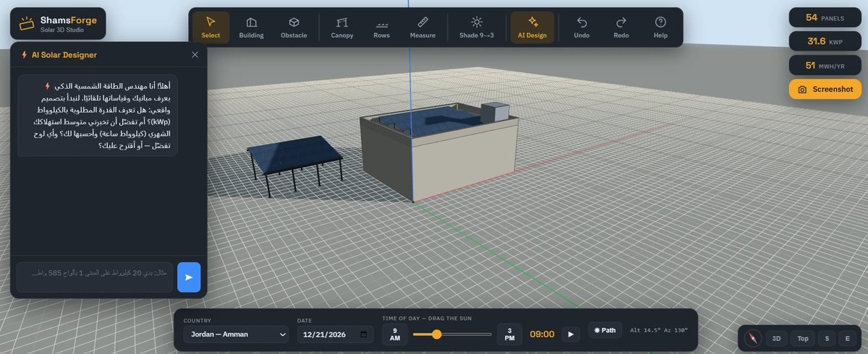This screenshot has height=354, width=868.
Task: Pick the Obstacle tool
Action: [294, 27]
